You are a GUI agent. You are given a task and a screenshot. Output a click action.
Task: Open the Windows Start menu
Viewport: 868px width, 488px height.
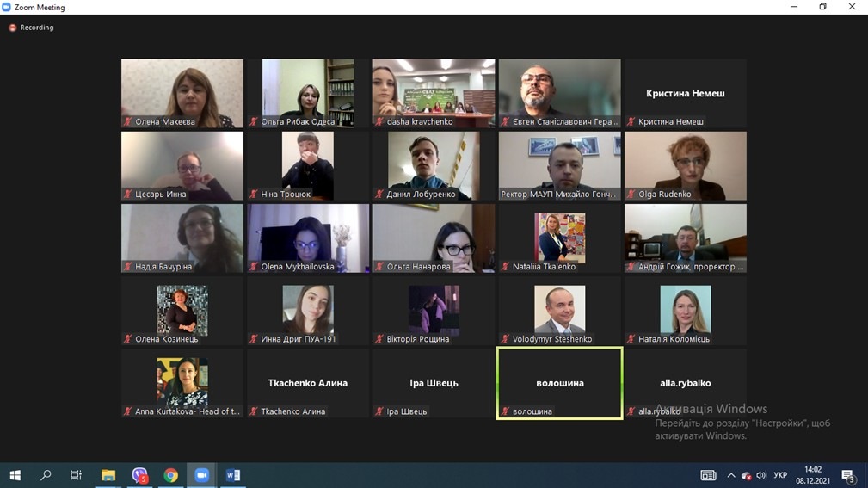click(15, 475)
